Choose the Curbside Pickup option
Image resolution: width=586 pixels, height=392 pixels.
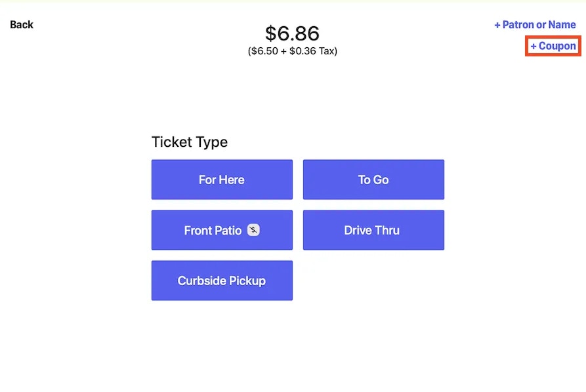click(222, 281)
